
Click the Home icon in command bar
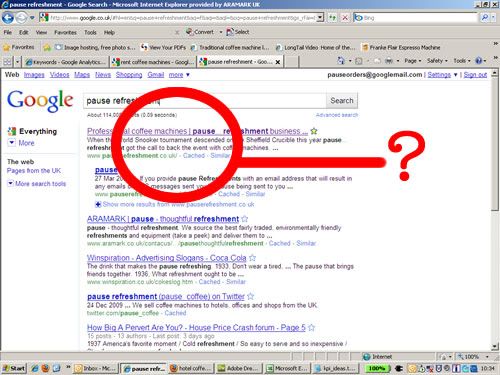pyautogui.click(x=341, y=61)
